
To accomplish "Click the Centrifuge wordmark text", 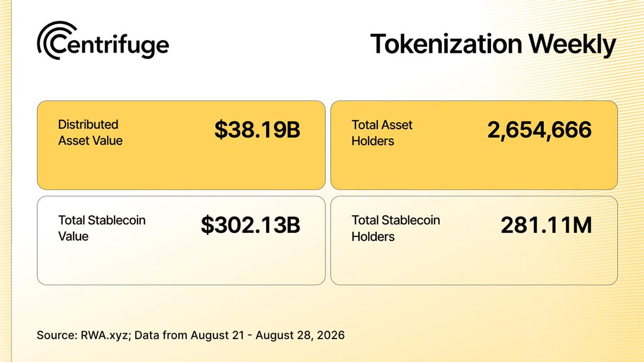I will (111, 47).
